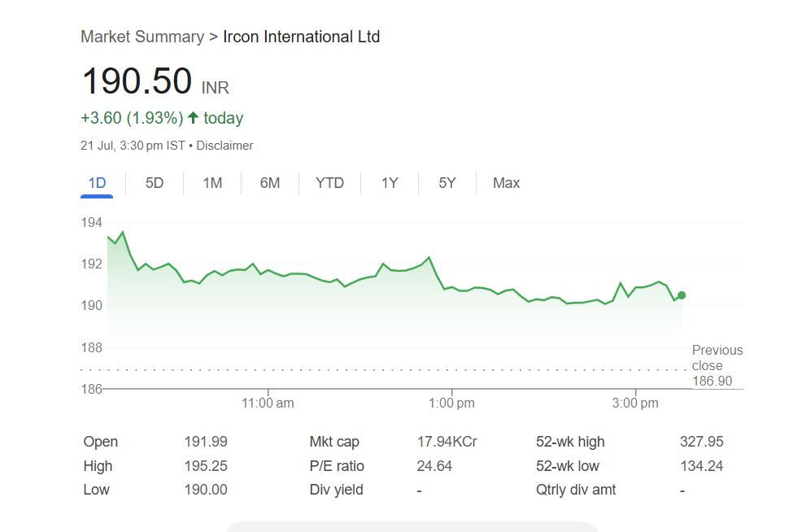Viewport: 793px width, 532px height.
Task: Open the 1M time range tab
Action: click(212, 183)
